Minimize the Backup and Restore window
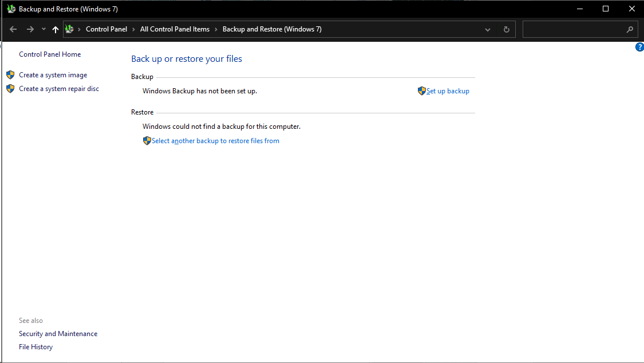The image size is (644, 363). (x=580, y=9)
